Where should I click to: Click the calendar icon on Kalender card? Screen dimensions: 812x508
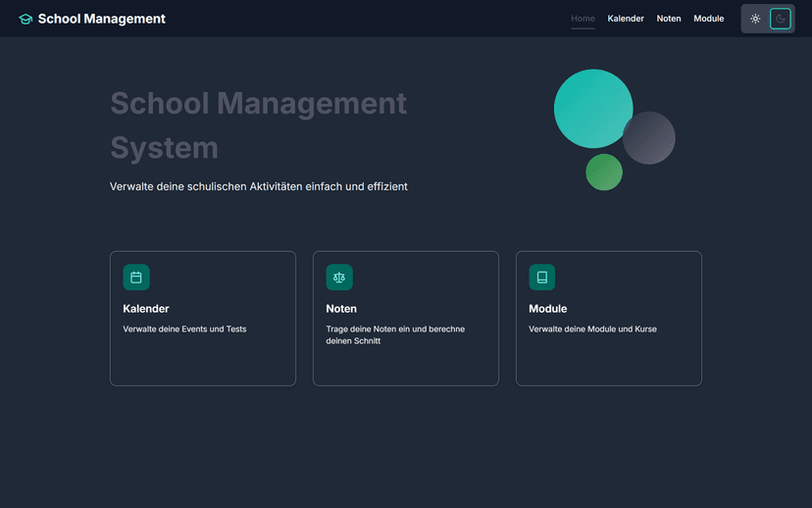click(x=136, y=277)
